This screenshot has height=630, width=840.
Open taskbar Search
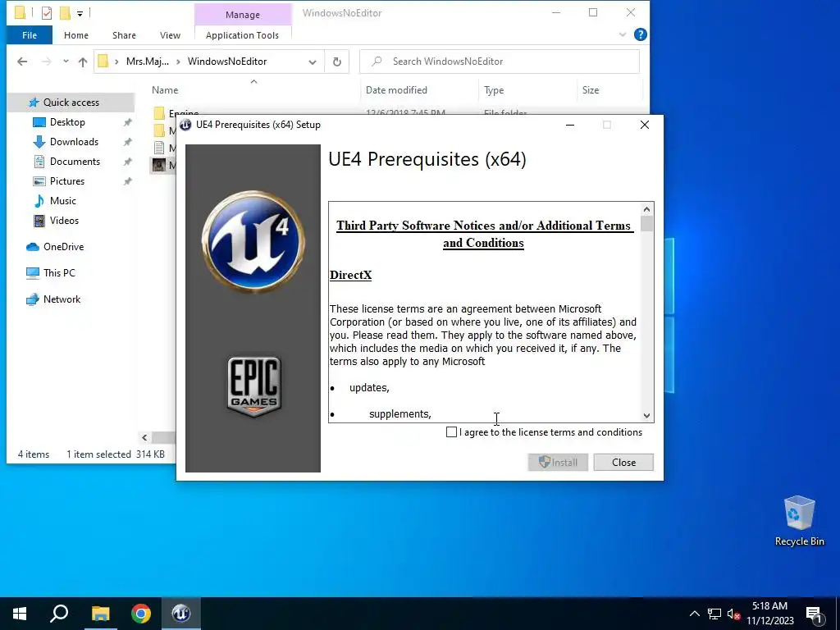(59, 614)
